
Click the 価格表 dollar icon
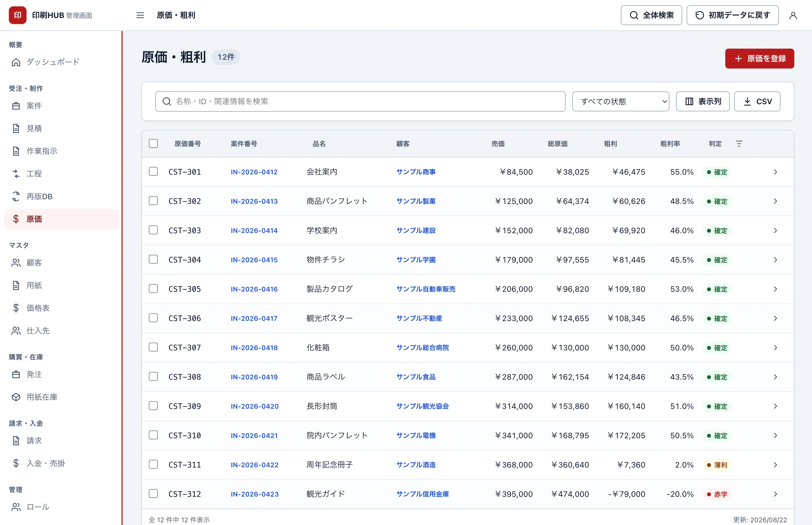pyautogui.click(x=16, y=308)
